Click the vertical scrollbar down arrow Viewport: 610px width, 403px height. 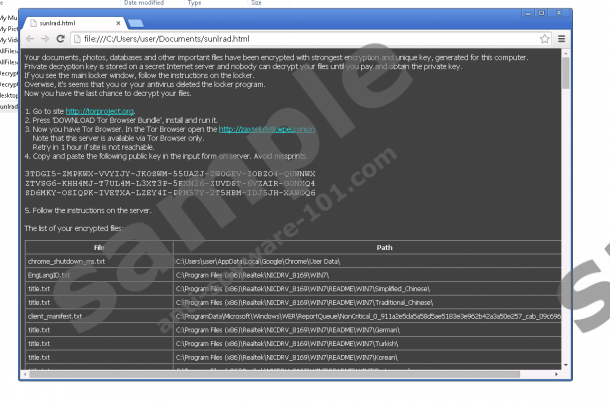(566, 363)
